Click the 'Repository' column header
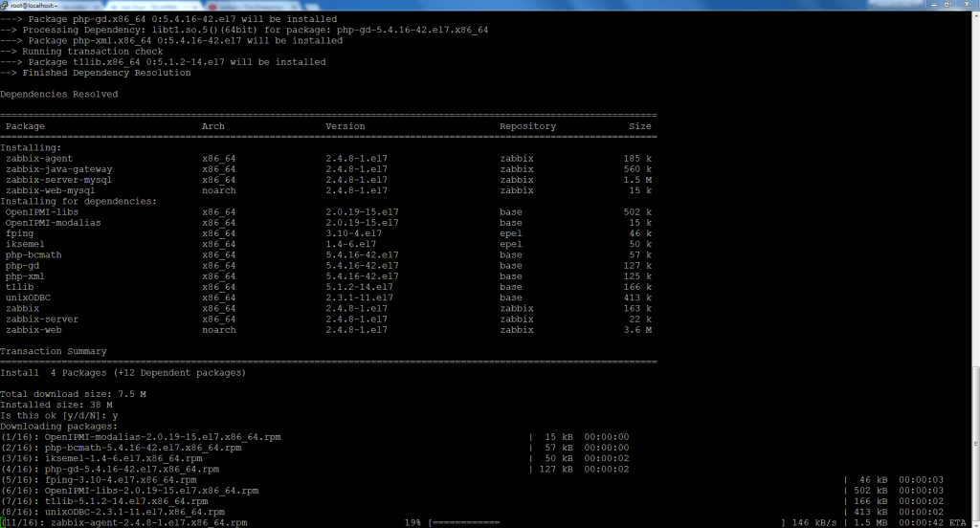The height and width of the screenshot is (528, 980). pos(527,126)
